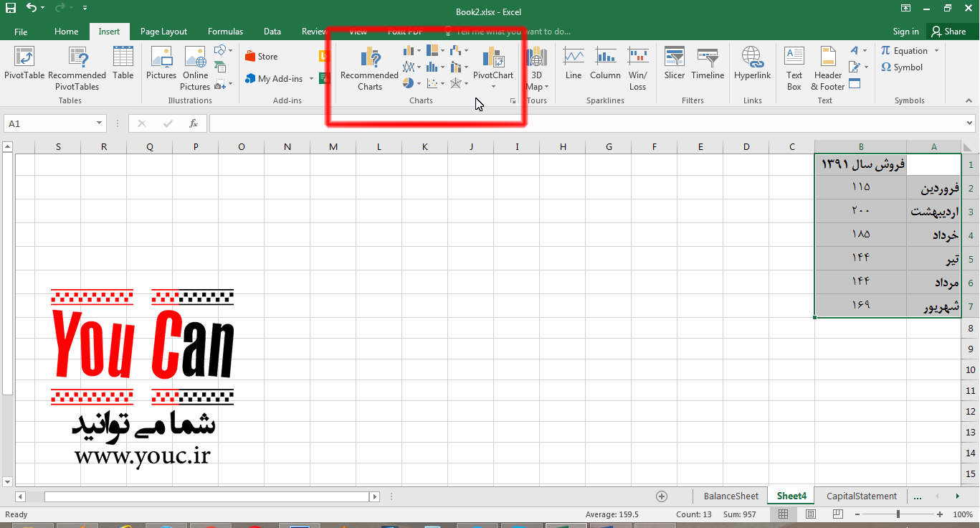Viewport: 980px width, 528px height.
Task: Insert a Slicer filter
Action: pos(675,63)
